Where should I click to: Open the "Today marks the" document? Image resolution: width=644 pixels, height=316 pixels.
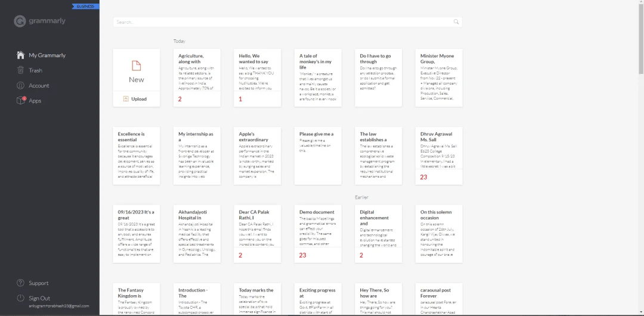[x=258, y=299]
